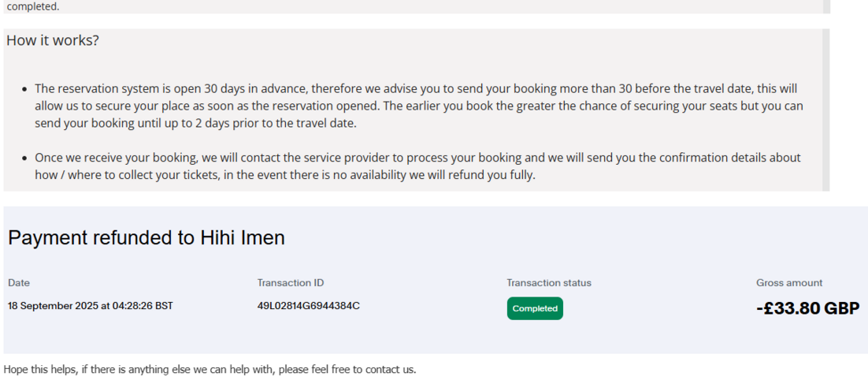The image size is (868, 384).
Task: Click the -£33.80 GBP gross amount
Action: pyautogui.click(x=807, y=308)
